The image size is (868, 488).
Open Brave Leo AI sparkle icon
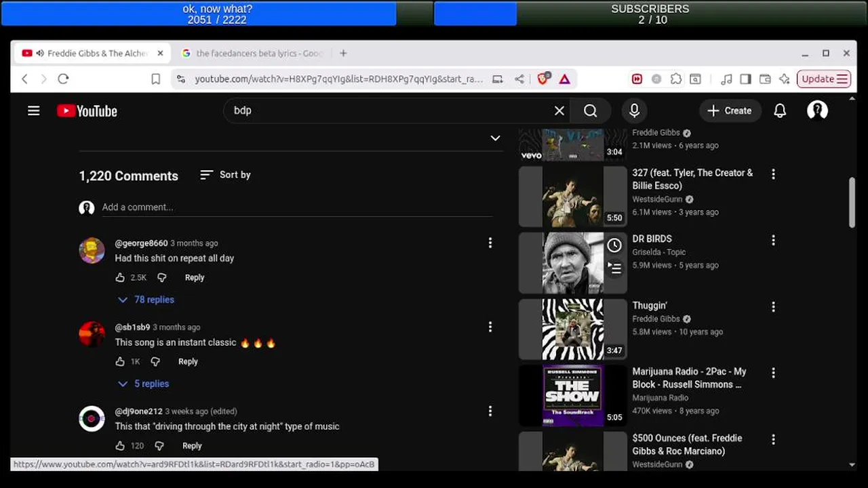click(x=785, y=79)
